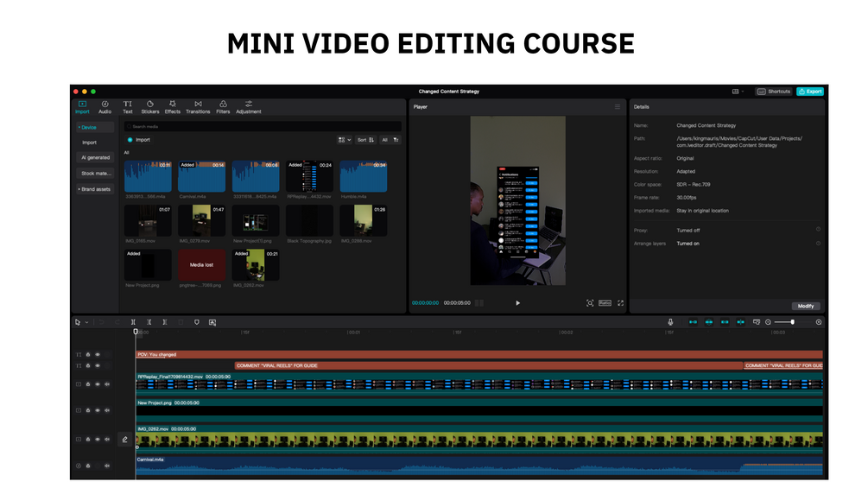Click the Export button

(810, 92)
